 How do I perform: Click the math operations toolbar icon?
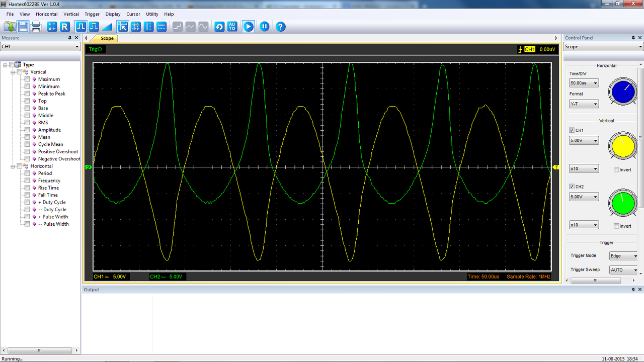52,27
